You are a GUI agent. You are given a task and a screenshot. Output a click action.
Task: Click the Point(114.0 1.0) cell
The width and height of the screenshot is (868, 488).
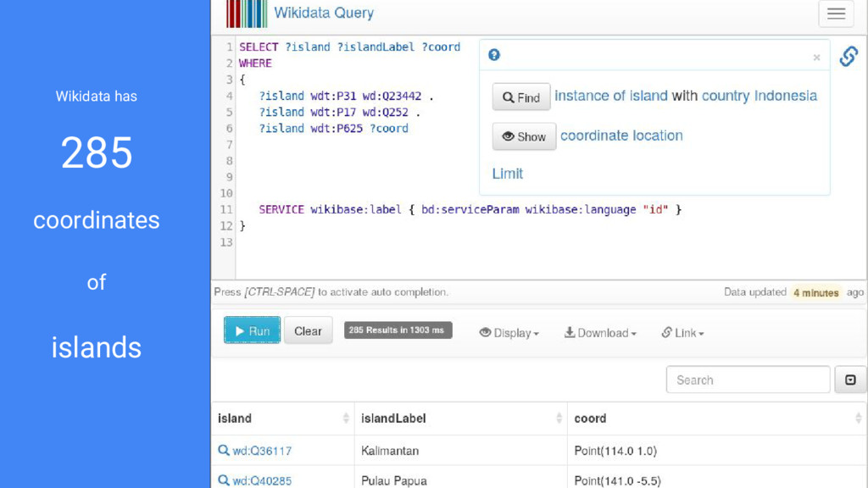point(717,451)
